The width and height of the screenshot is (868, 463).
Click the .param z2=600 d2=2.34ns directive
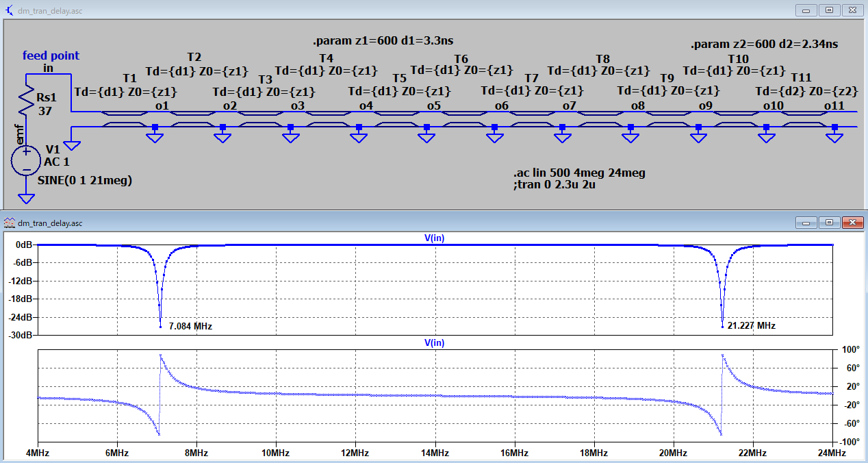pos(765,45)
